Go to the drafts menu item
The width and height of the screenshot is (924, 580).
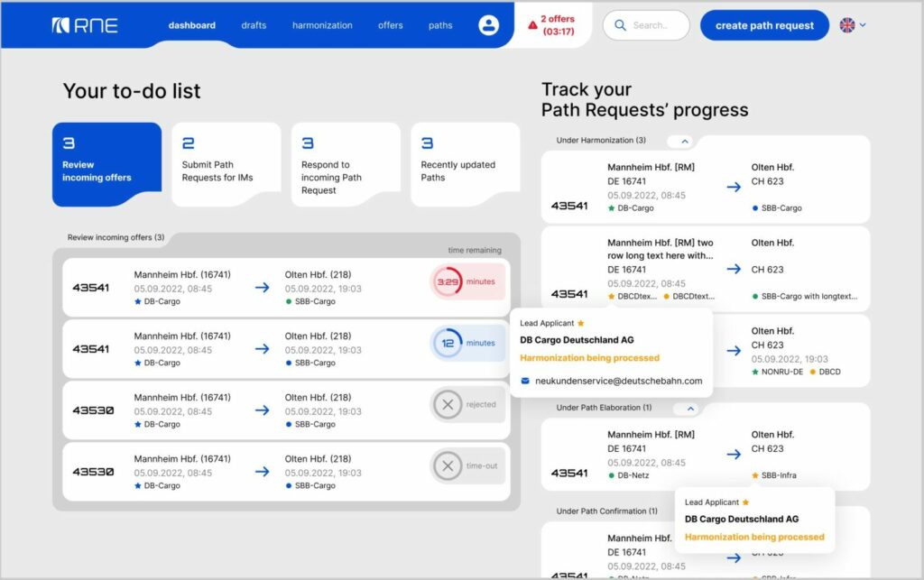pyautogui.click(x=254, y=25)
